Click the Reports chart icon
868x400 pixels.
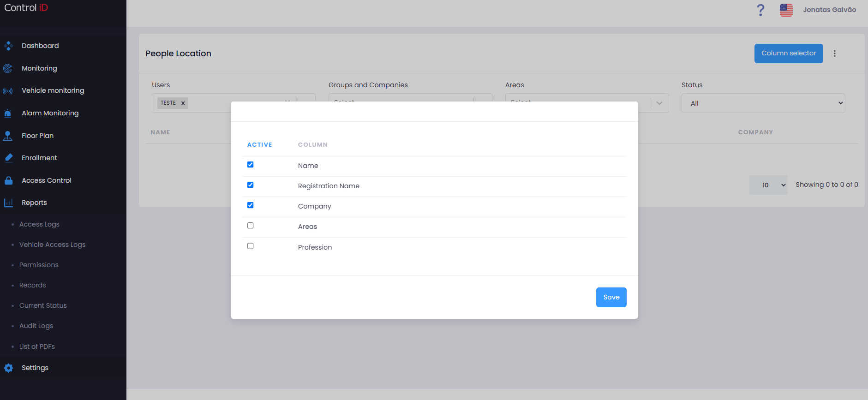tap(8, 203)
